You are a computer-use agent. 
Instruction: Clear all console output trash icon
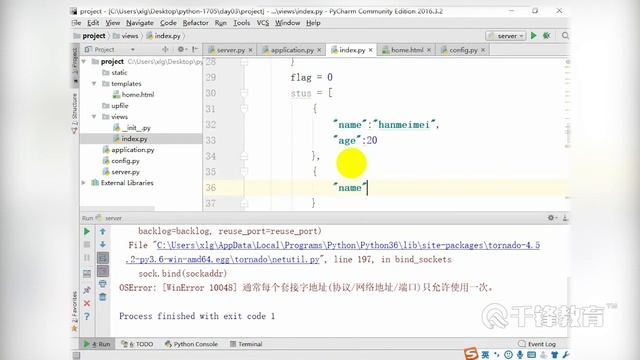(x=102, y=297)
